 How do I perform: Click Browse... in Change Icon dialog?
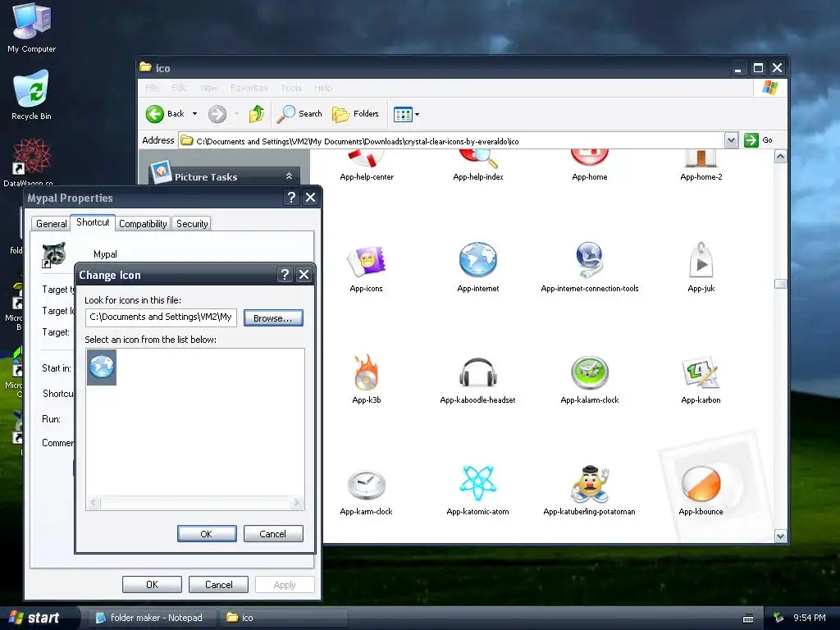[273, 317]
